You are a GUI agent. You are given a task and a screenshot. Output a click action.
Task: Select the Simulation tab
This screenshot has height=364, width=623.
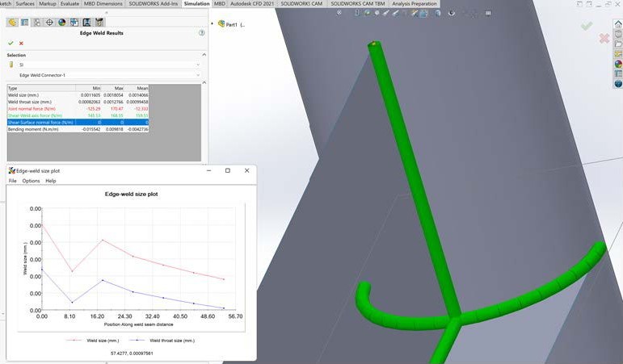(x=196, y=3)
